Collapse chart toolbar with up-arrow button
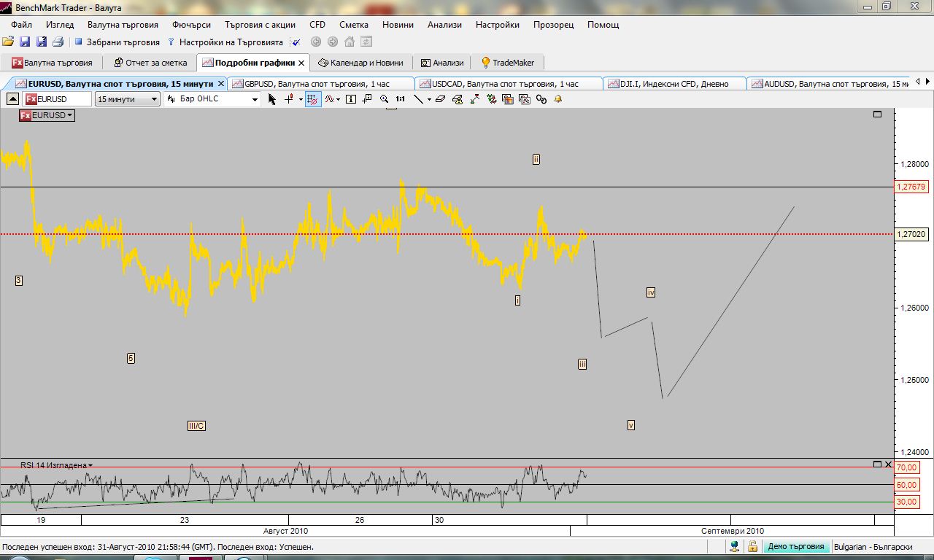Screen dimensions: 934x560 [13, 99]
